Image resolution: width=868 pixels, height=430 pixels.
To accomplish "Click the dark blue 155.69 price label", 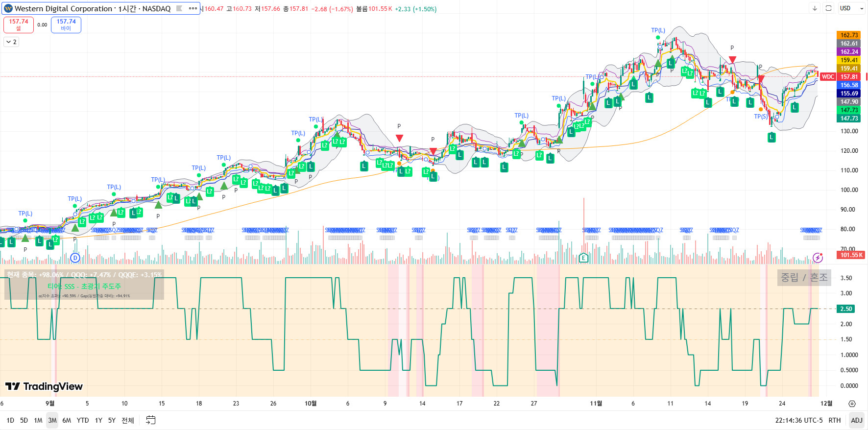I will (849, 94).
